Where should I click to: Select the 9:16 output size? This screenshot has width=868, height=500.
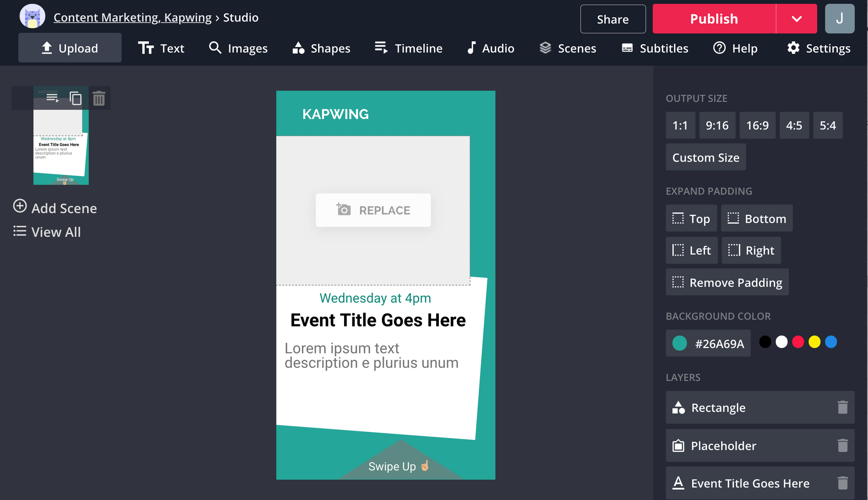(x=717, y=125)
